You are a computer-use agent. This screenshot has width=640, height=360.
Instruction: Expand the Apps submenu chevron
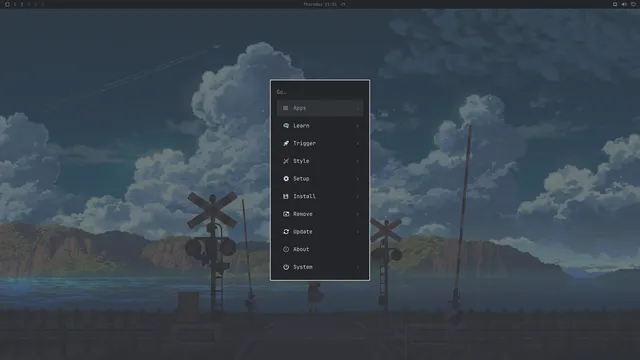[358, 108]
